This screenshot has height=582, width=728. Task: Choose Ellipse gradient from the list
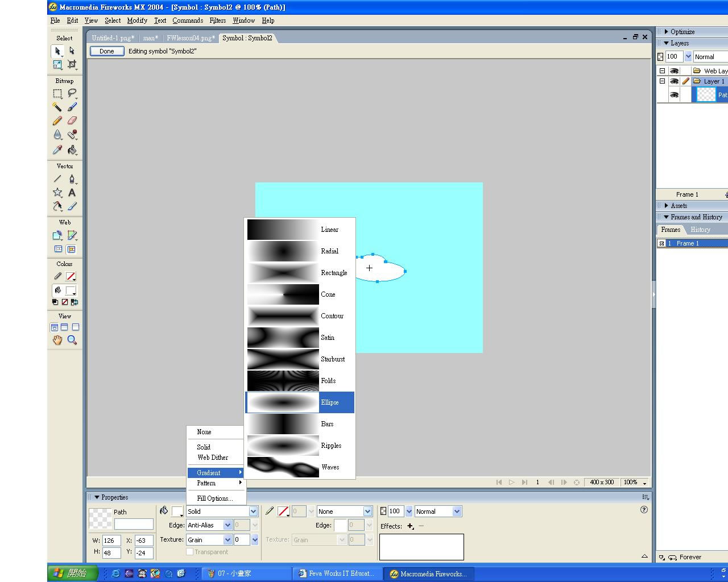point(300,402)
